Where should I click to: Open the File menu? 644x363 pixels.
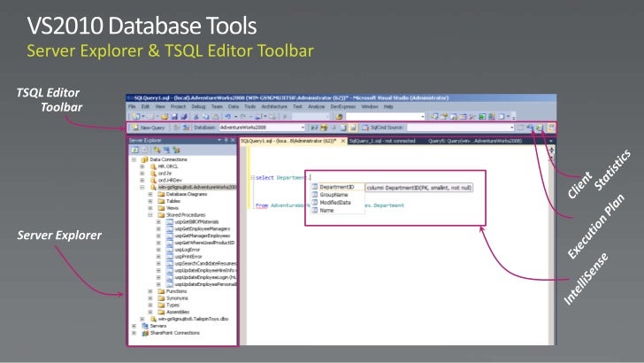point(132,106)
